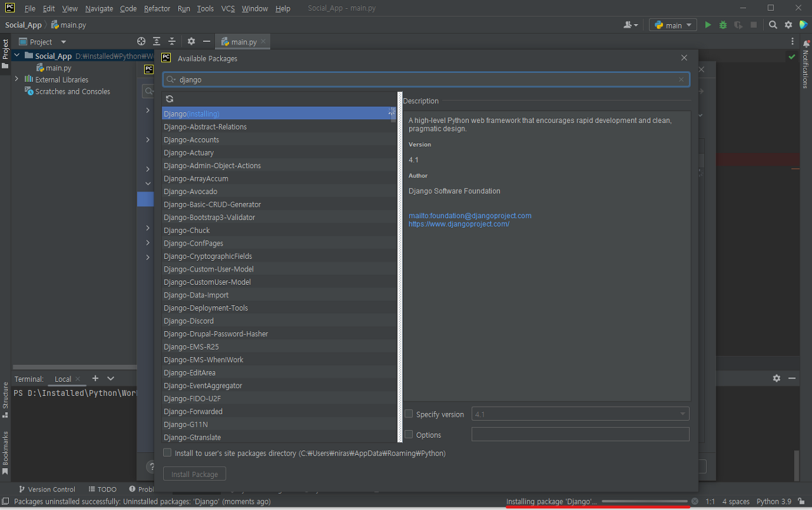Click the Run main green play icon

click(x=708, y=25)
